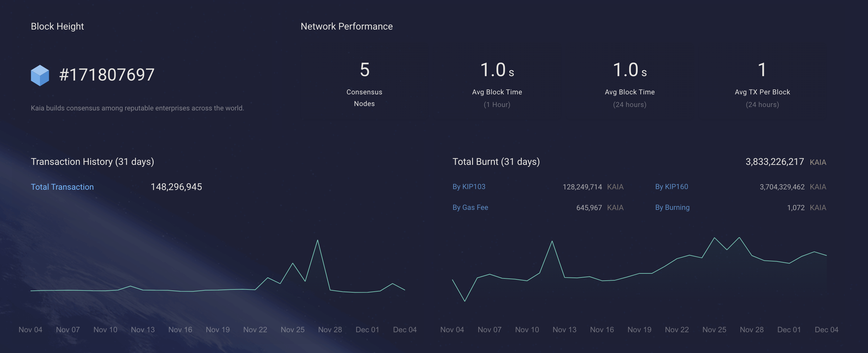Image resolution: width=868 pixels, height=353 pixels.
Task: Click gas fee burnt value 645,967
Action: click(589, 208)
